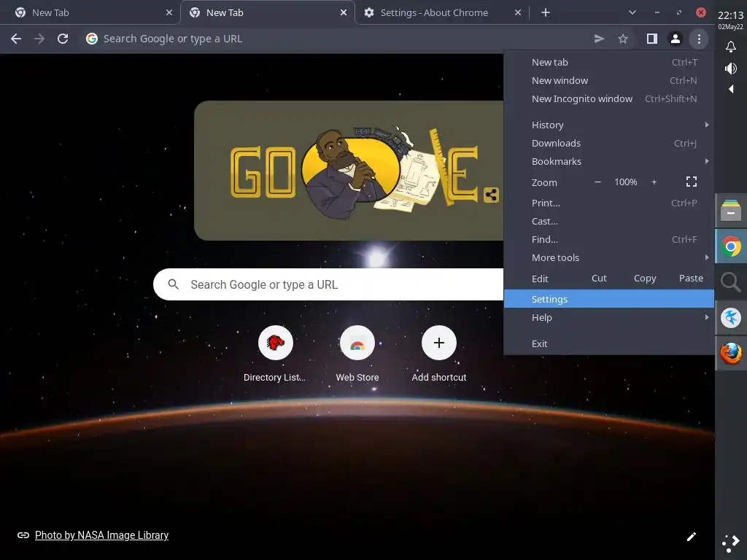Switch to Settings - About Chrome tab
Image resolution: width=747 pixels, height=560 pixels.
pos(443,13)
